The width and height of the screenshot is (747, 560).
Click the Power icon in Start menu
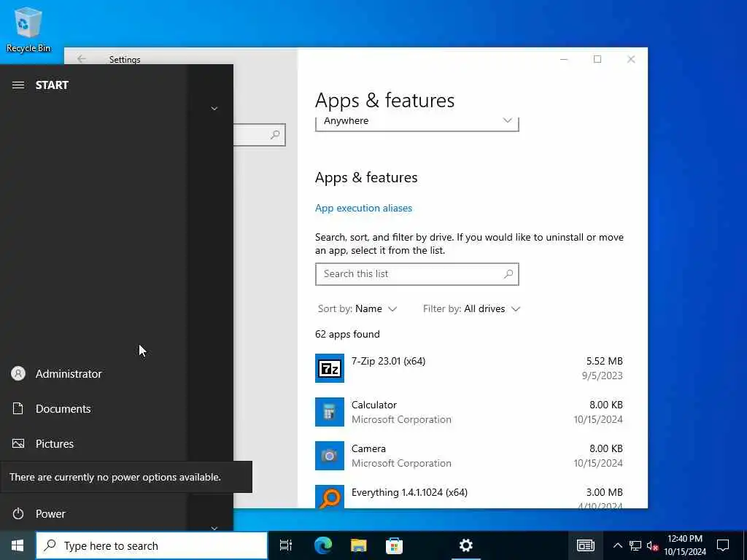coord(18,514)
